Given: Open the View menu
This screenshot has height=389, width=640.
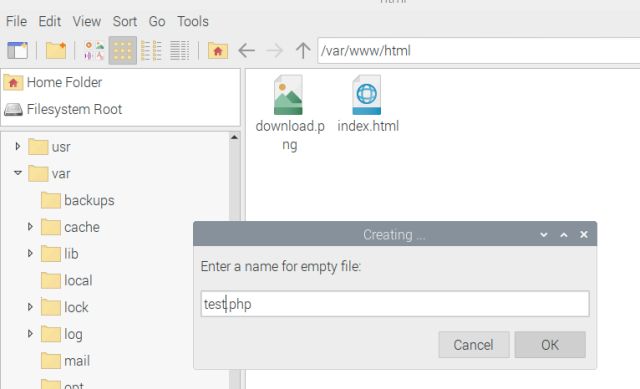Looking at the screenshot, I should 87,21.
